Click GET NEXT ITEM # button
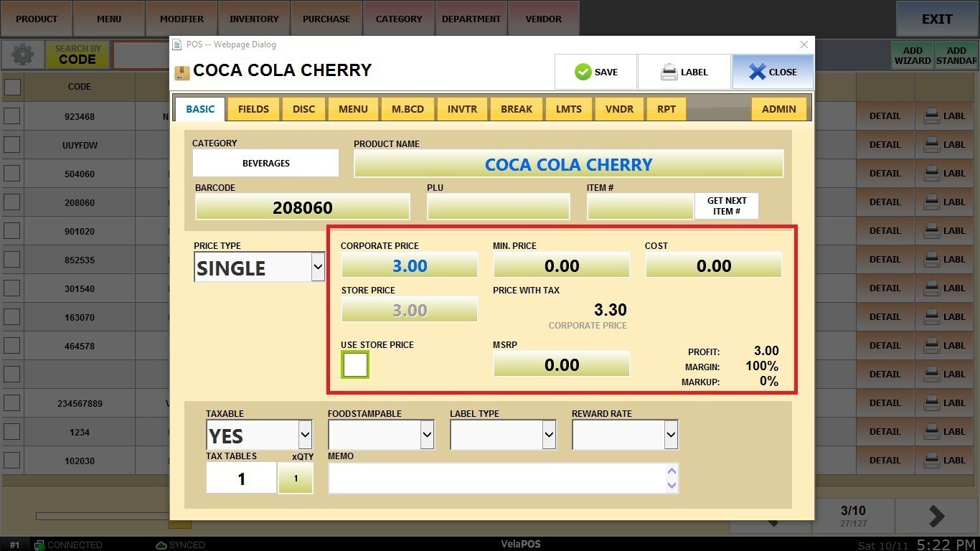This screenshot has width=980, height=551. 727,206
